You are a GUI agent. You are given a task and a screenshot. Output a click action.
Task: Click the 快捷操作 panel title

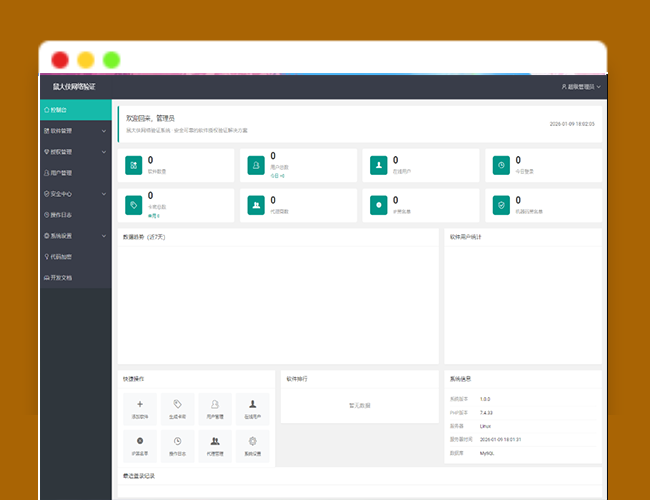pyautogui.click(x=133, y=379)
